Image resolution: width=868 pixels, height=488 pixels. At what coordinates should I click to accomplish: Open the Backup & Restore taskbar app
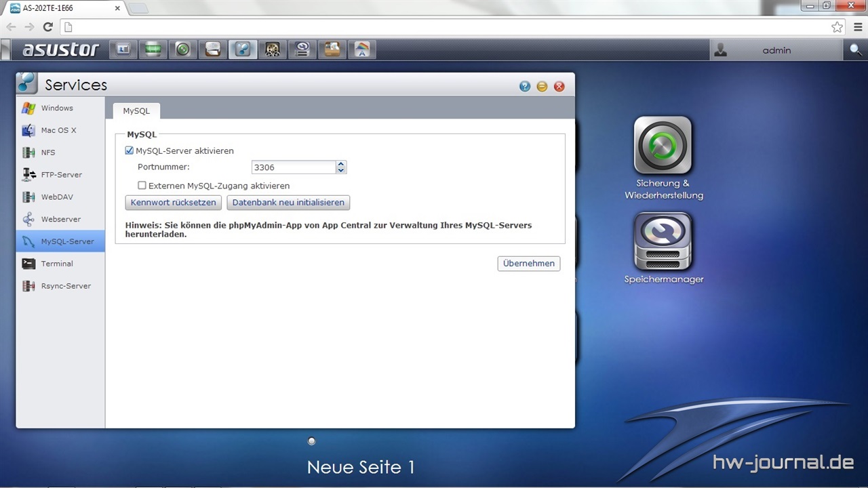(183, 49)
